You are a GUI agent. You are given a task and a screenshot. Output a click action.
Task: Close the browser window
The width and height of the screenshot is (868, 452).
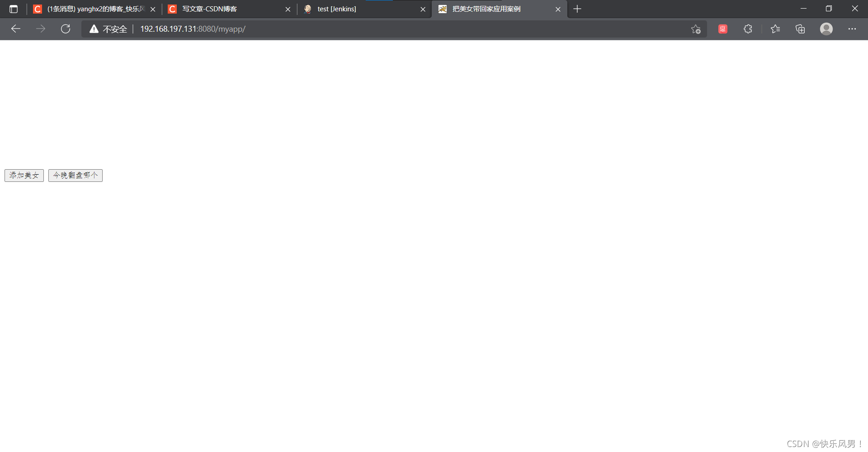click(855, 9)
